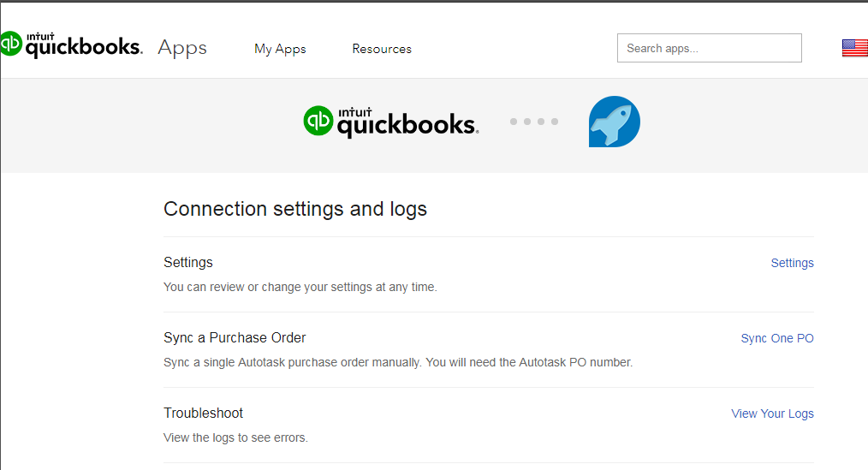Click the green QuickBooks circle logo in header
The height and width of the screenshot is (470, 868).
(10, 44)
